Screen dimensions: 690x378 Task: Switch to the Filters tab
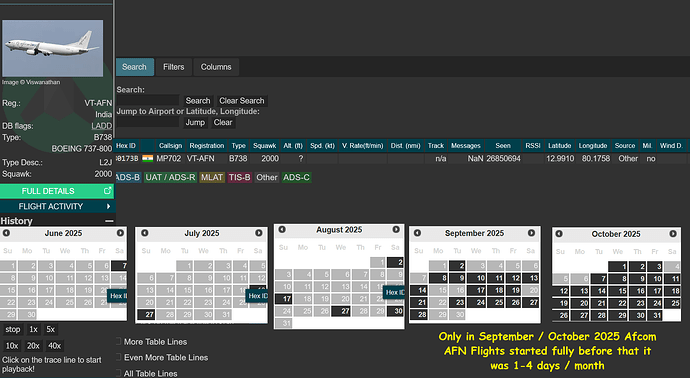[173, 67]
